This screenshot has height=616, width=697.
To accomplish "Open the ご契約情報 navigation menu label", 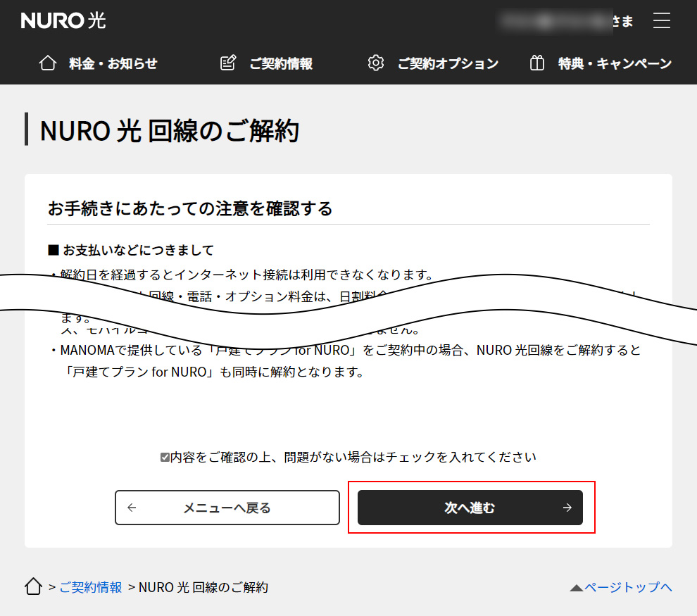I will pyautogui.click(x=280, y=63).
